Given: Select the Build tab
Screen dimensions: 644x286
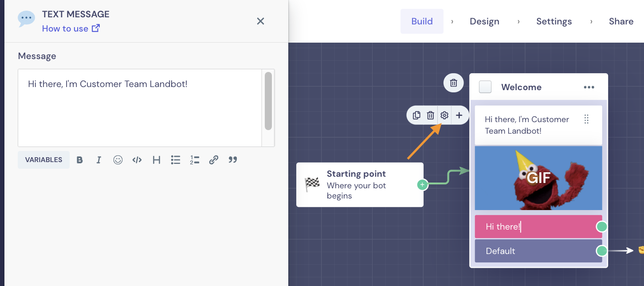Looking at the screenshot, I should click(422, 21).
